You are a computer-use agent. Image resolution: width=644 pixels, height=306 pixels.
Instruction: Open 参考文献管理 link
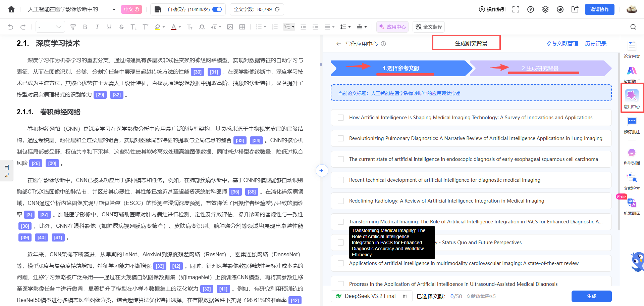click(562, 44)
